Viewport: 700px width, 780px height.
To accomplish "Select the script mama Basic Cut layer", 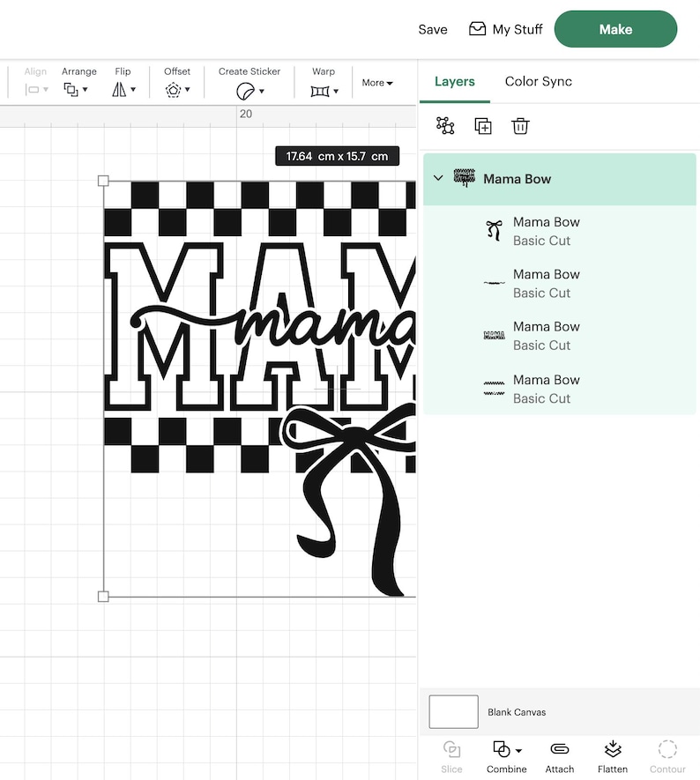I will (559, 284).
